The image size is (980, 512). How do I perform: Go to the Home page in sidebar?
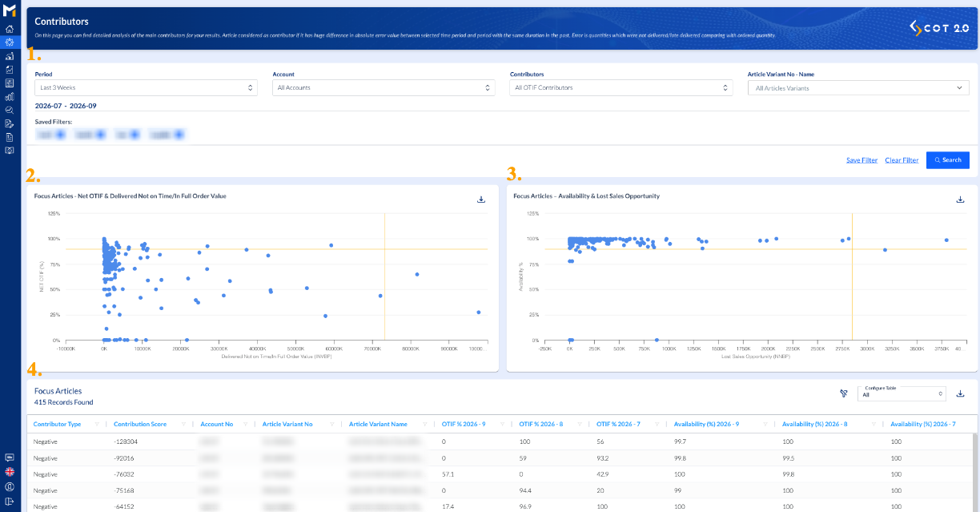pos(10,29)
